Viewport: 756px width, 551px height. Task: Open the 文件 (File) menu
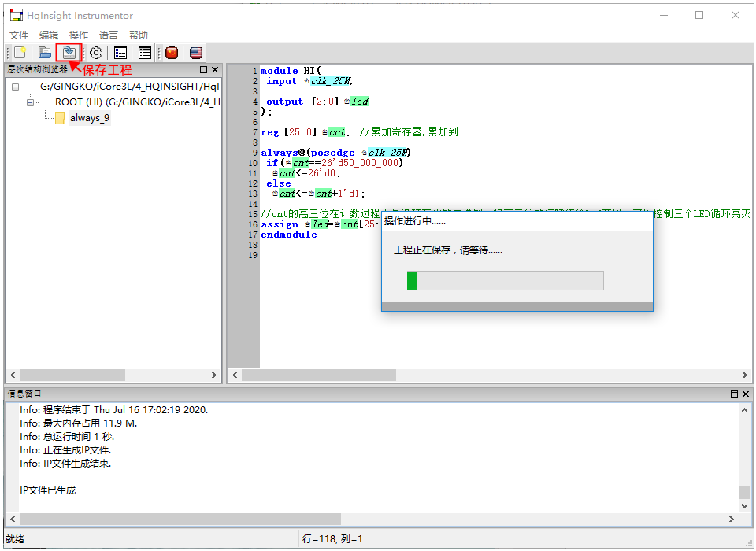pos(19,35)
